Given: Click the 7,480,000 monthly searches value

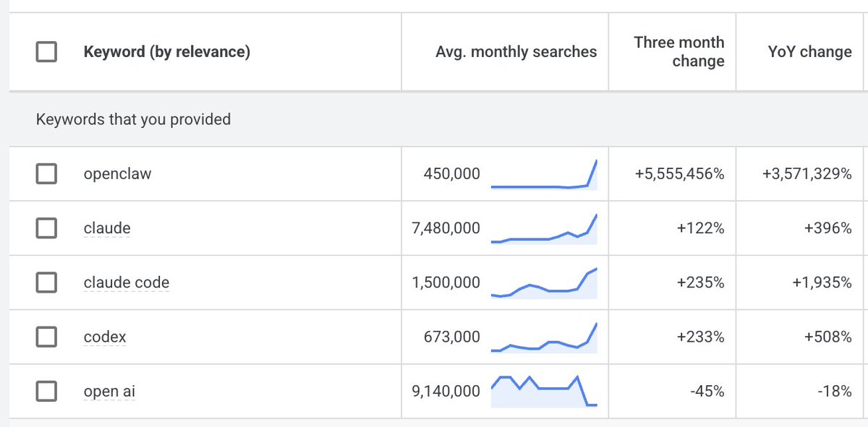Looking at the screenshot, I should 446,228.
